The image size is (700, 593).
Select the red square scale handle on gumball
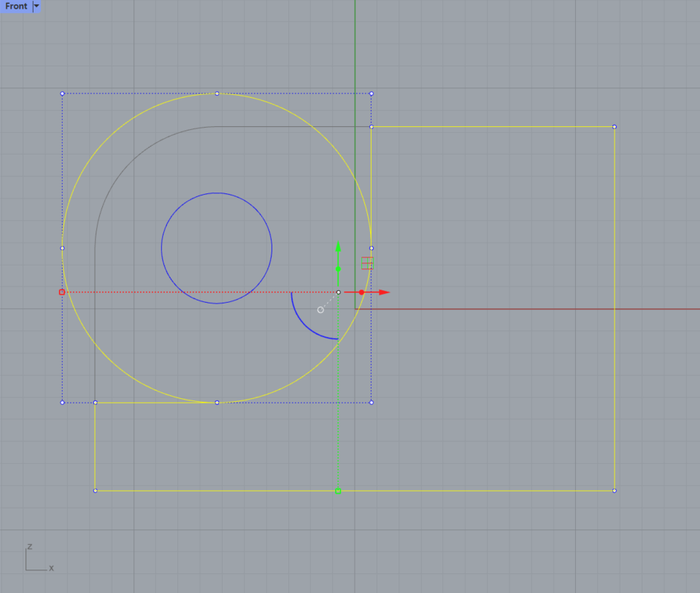tap(62, 292)
